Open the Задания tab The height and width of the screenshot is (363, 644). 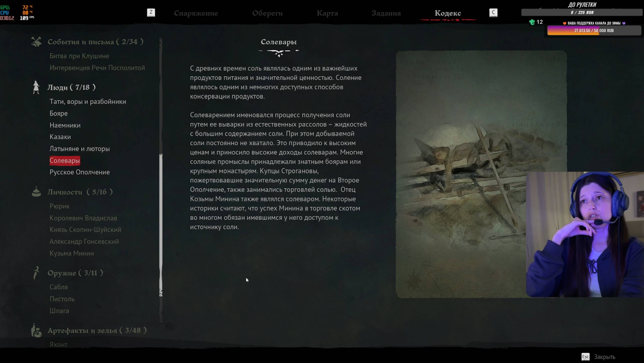[x=386, y=13]
